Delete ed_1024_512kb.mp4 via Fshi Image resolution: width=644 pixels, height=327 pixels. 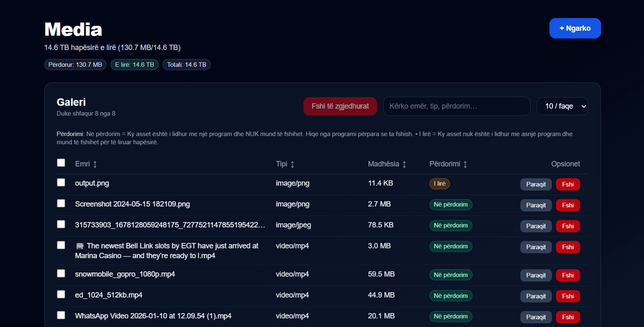point(568,296)
